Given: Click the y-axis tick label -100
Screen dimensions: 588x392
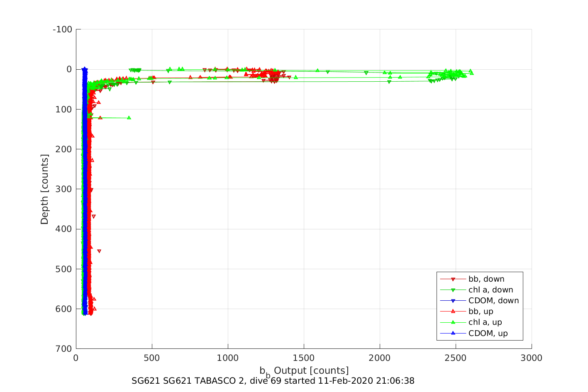Looking at the screenshot, I should [63, 29].
